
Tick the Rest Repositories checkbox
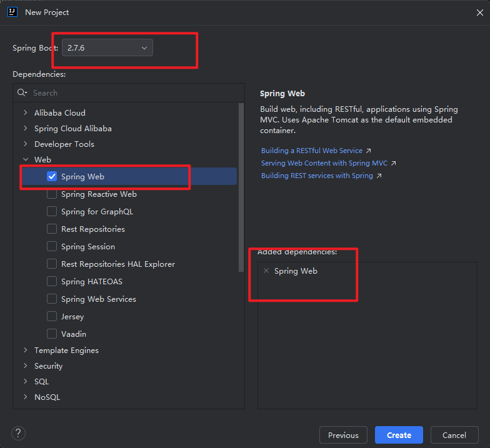coord(52,229)
